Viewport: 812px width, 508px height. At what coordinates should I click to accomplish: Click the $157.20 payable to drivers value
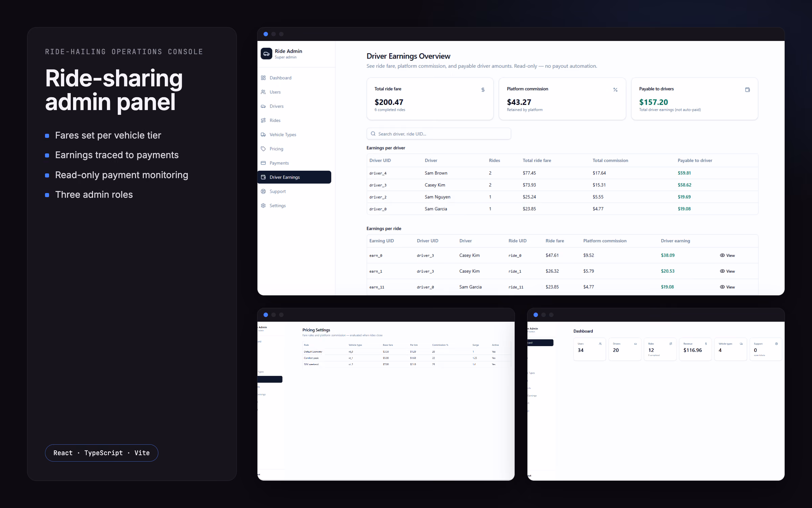point(653,102)
